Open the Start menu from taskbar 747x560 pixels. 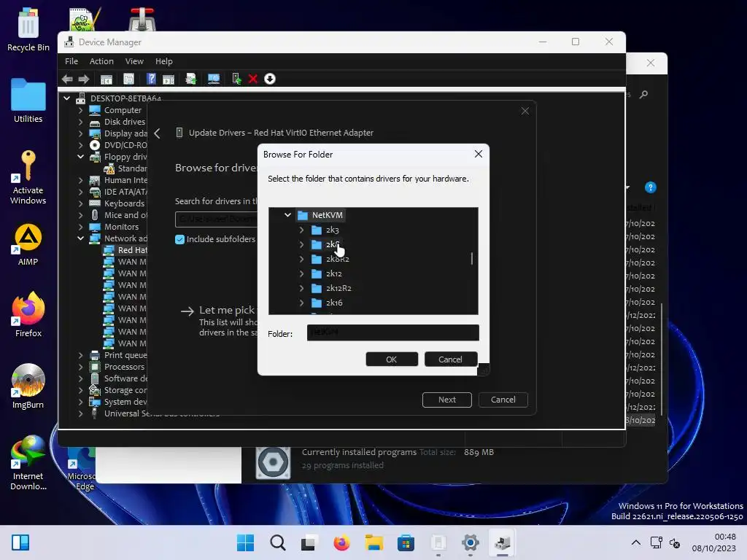click(x=245, y=542)
